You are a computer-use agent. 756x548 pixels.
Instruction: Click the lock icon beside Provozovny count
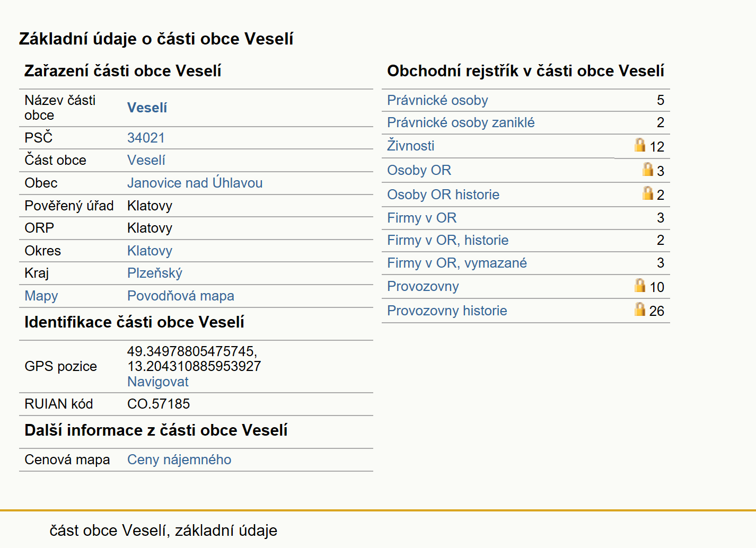click(640, 285)
